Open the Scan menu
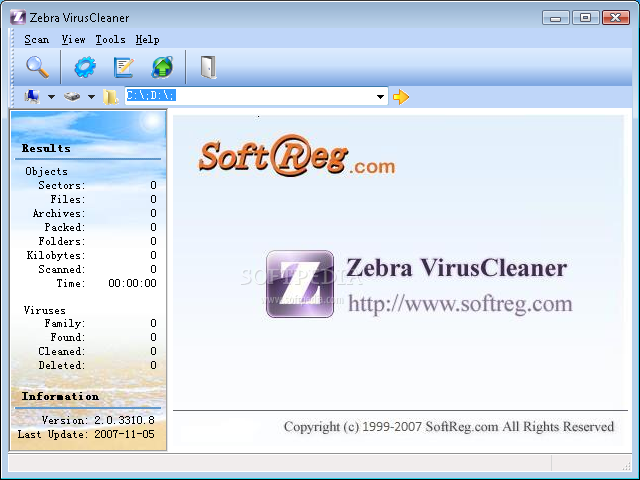Screen dimensions: 640x480 point(36,40)
